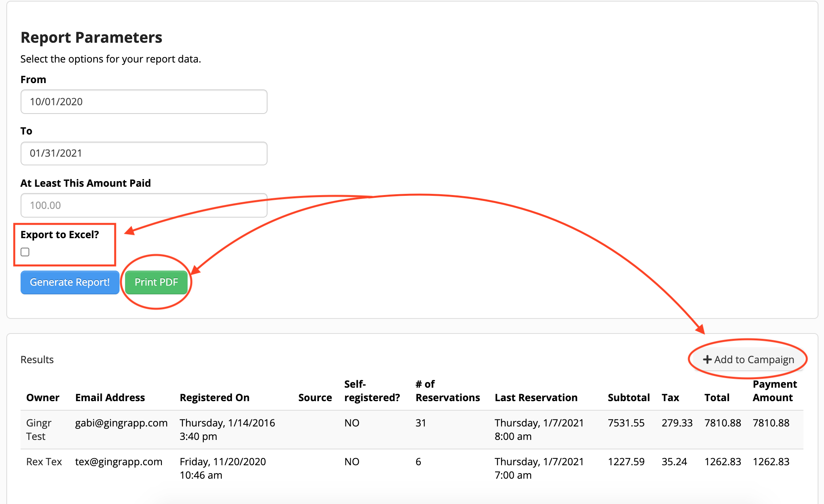Click the Last Reservation column header
Image resolution: width=824 pixels, height=504 pixels.
tap(536, 397)
